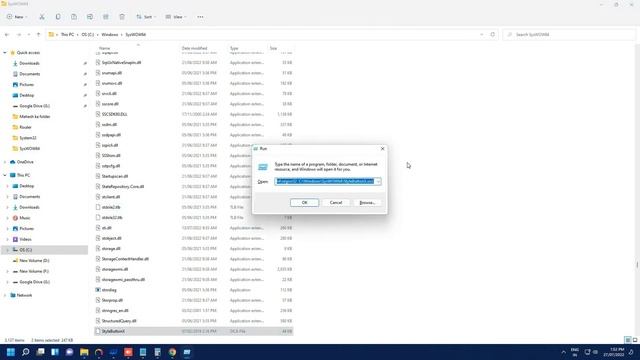This screenshot has width=640, height=360.
Task: Click the Share icon in Explorer toolbar
Action: [106, 17]
